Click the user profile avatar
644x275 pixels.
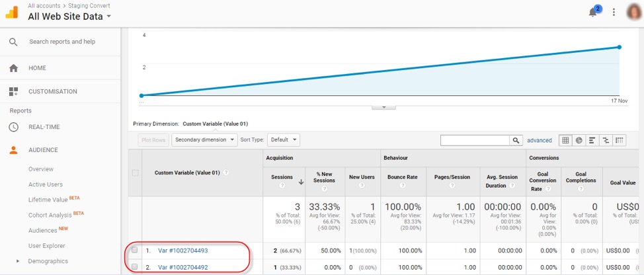click(634, 12)
